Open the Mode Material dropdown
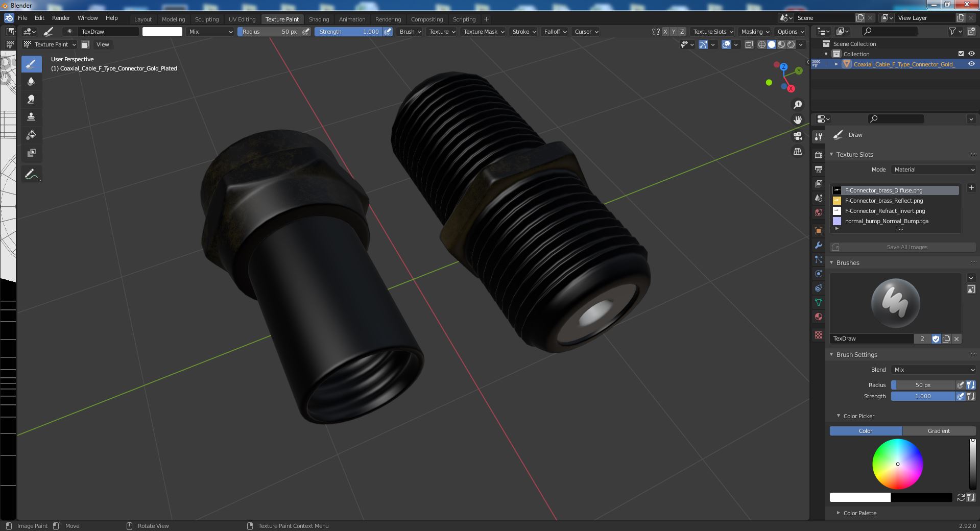Viewport: 980px width, 531px height. [x=934, y=170]
